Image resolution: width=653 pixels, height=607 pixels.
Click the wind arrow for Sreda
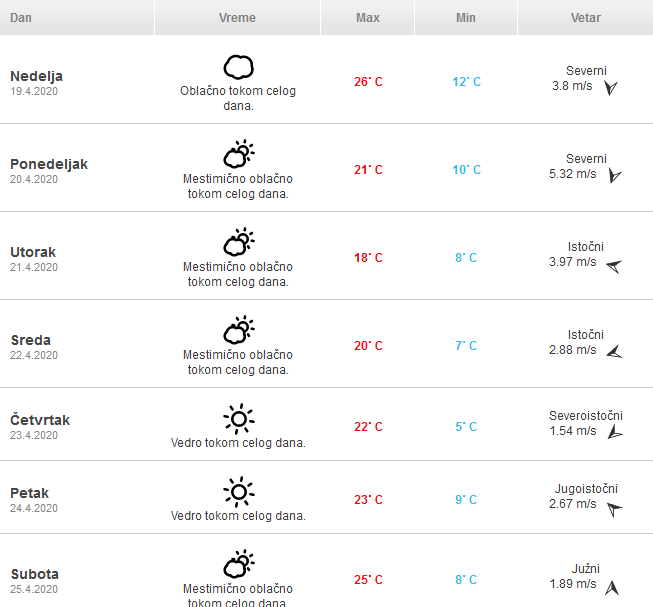click(614, 352)
